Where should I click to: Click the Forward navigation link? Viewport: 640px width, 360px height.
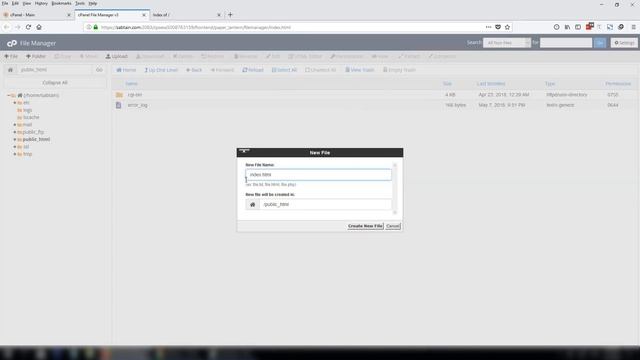[222, 70]
